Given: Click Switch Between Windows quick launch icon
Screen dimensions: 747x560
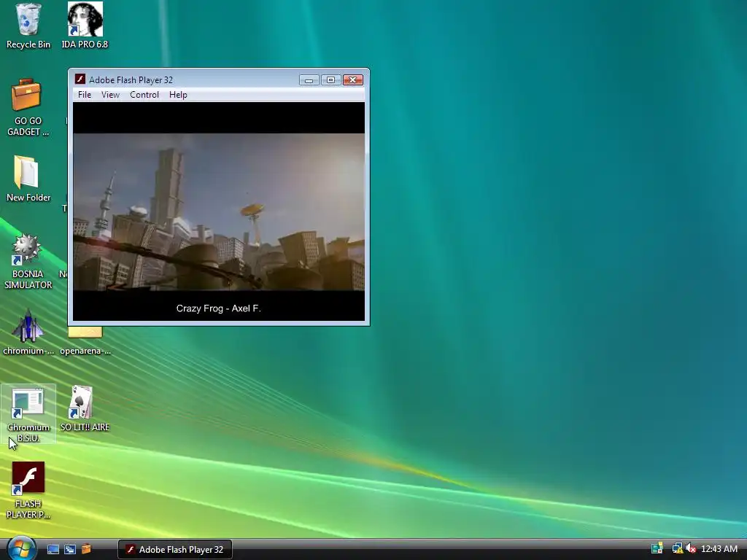Looking at the screenshot, I should click(x=69, y=550).
